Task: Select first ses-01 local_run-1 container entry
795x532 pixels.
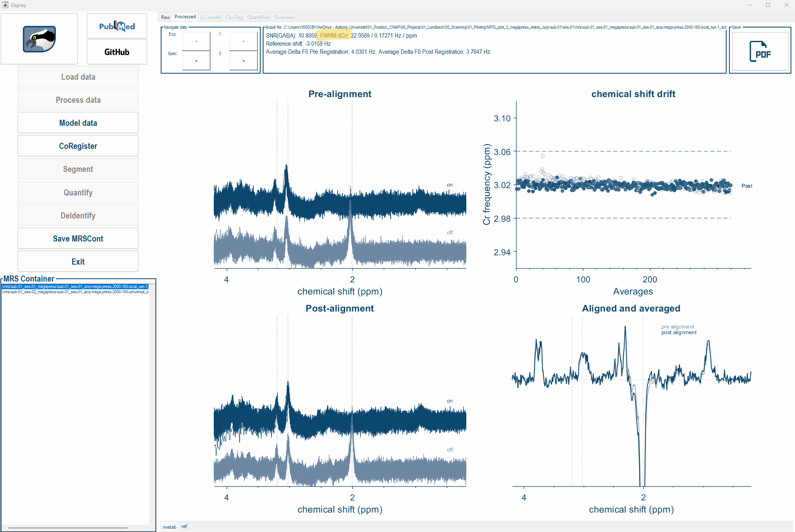Action: click(75, 286)
